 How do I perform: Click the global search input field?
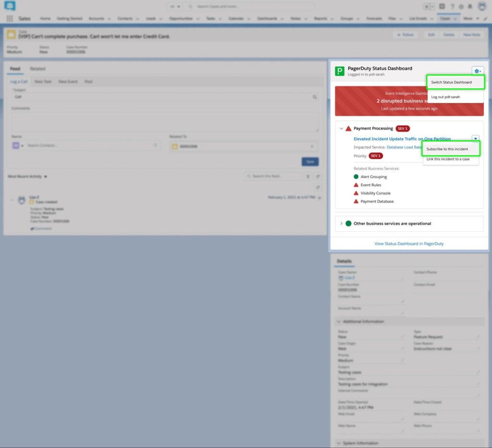pos(250,7)
